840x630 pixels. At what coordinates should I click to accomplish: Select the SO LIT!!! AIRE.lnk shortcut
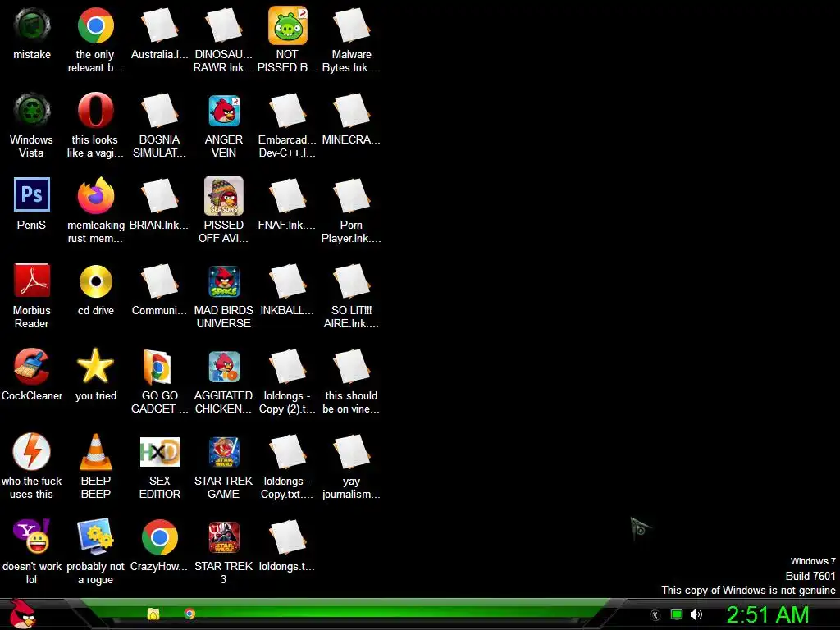coord(351,281)
